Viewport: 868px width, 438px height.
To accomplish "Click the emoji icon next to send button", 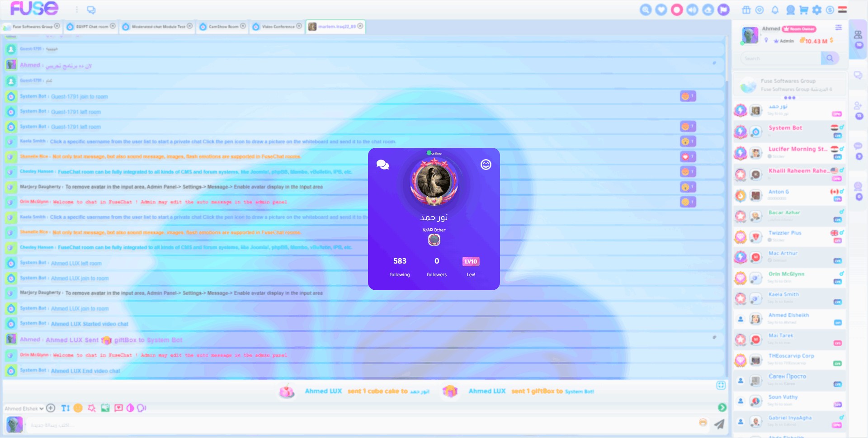I will click(703, 422).
